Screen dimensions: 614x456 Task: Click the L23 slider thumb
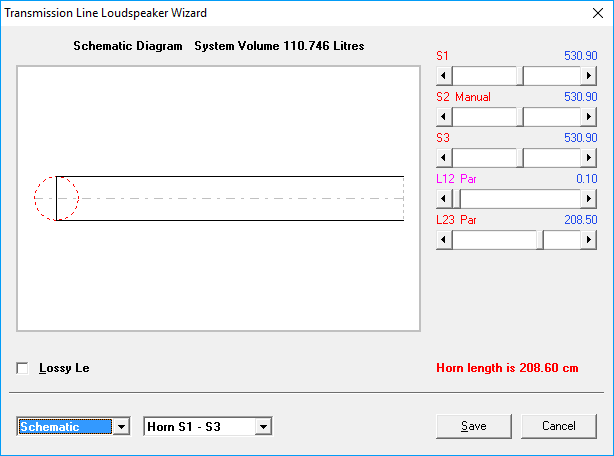pyautogui.click(x=540, y=240)
